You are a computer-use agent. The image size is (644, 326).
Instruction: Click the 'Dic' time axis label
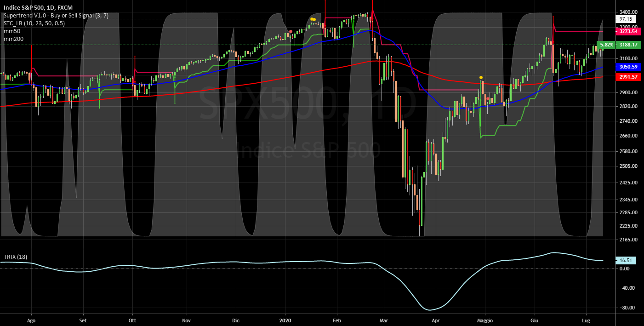click(x=235, y=320)
